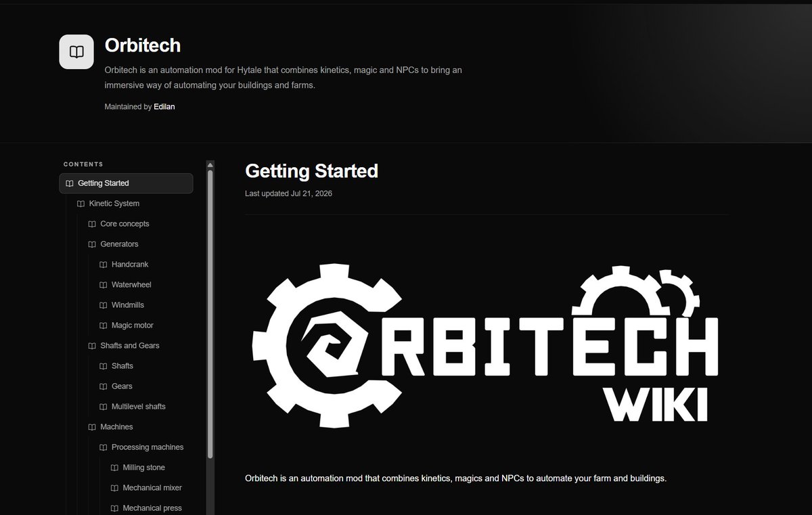Click the 'Last updated Jul 21, 2026' text
This screenshot has width=812, height=515.
coord(288,194)
